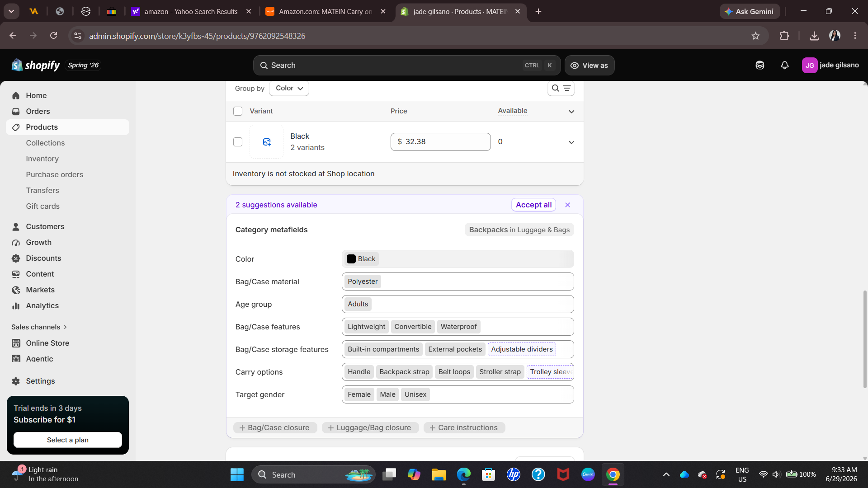Screen dimensions: 868x488
Task: Open jade gilsano account menu
Action: click(x=830, y=65)
